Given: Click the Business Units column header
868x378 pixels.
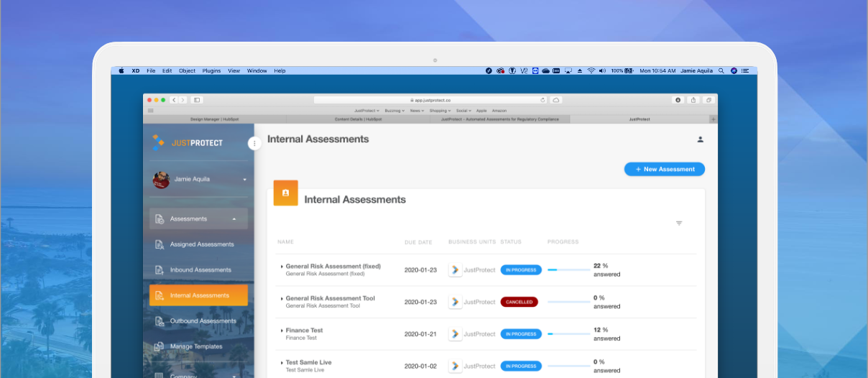Looking at the screenshot, I should click(472, 242).
